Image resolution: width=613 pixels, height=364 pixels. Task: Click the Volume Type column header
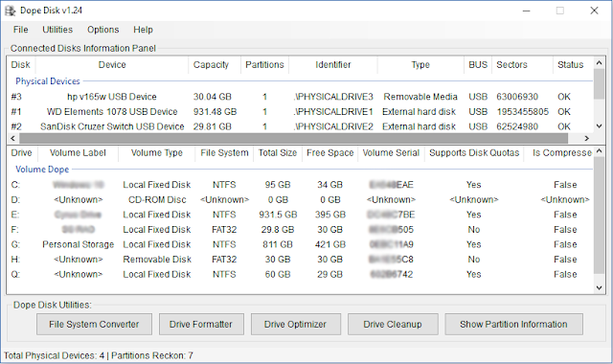[157, 153]
